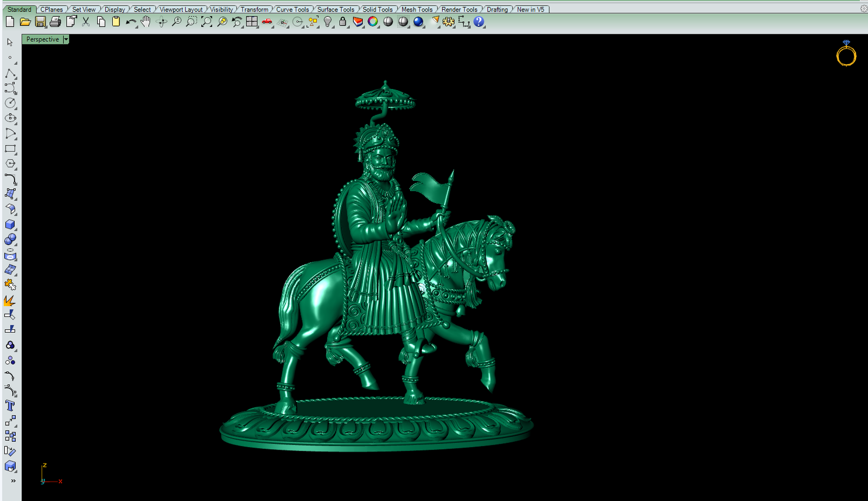Open Object Snap circle icon
The width and height of the screenshot is (868, 501).
(x=298, y=22)
